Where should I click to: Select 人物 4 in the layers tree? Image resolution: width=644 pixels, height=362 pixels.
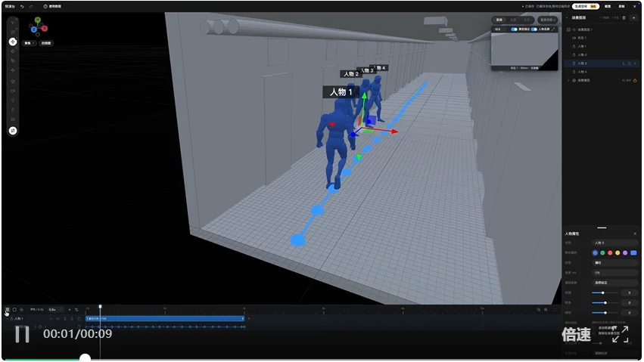582,72
